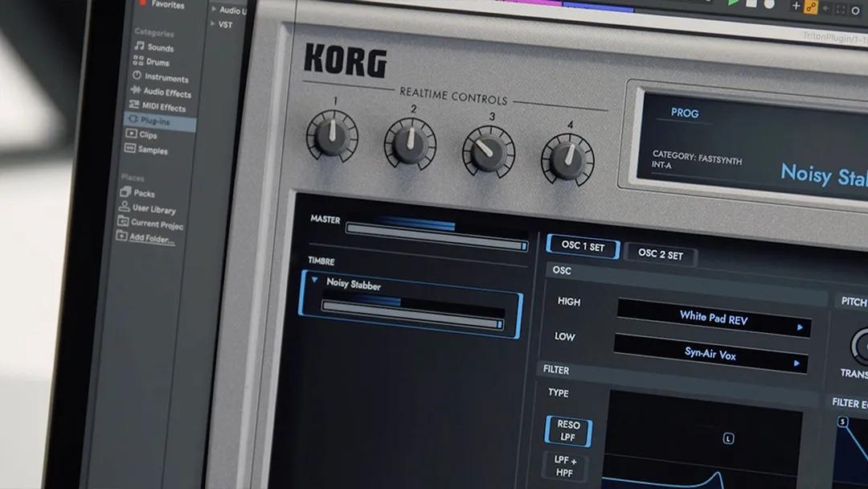Open the User Library place

click(147, 208)
